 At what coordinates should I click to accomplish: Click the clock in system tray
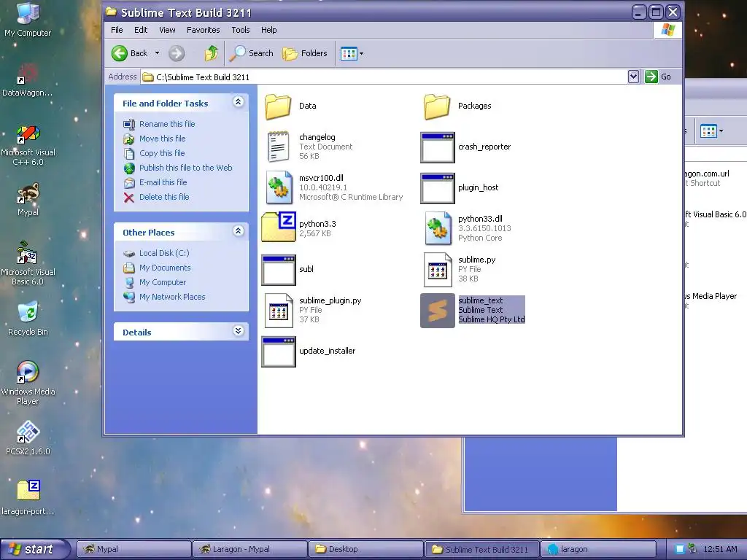click(x=720, y=549)
